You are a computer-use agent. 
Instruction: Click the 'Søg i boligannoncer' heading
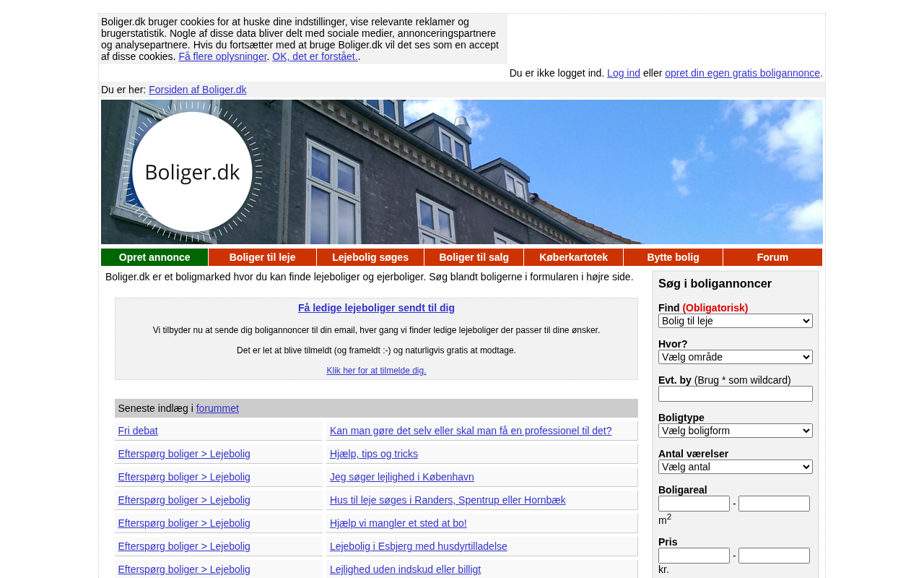tap(715, 284)
